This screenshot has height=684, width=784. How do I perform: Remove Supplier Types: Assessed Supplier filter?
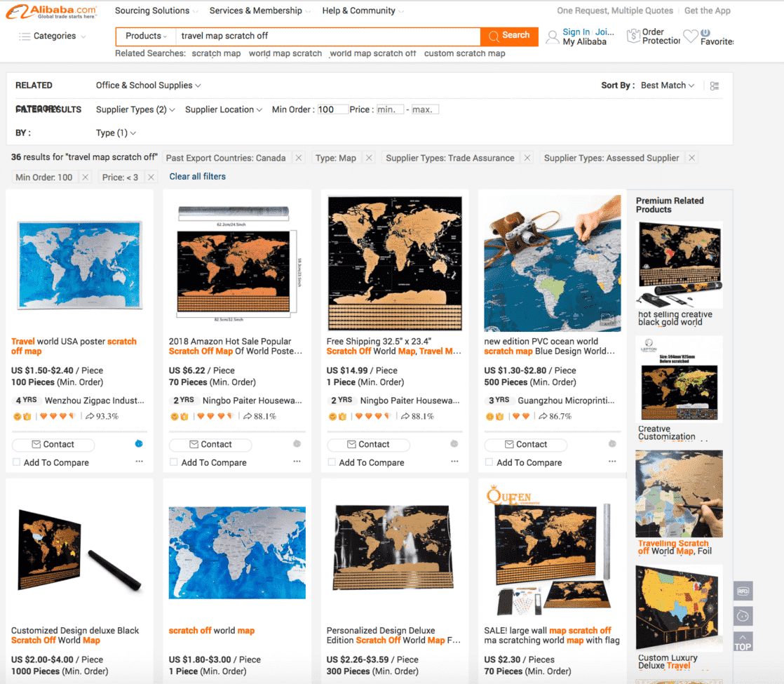[691, 158]
